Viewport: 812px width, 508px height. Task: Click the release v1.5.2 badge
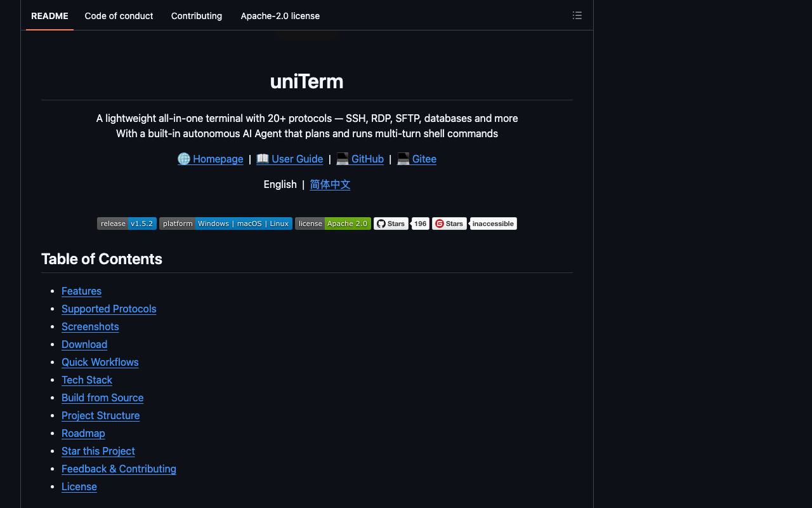click(x=127, y=224)
